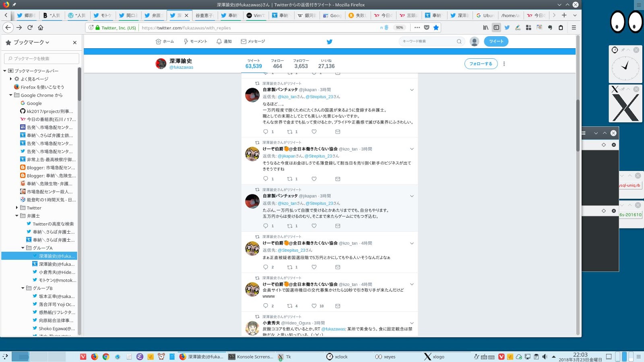Screen dimensions: 644x362
Task: Open dropdown chevron on 小倉秀夫 tweet
Action: tap(412, 323)
